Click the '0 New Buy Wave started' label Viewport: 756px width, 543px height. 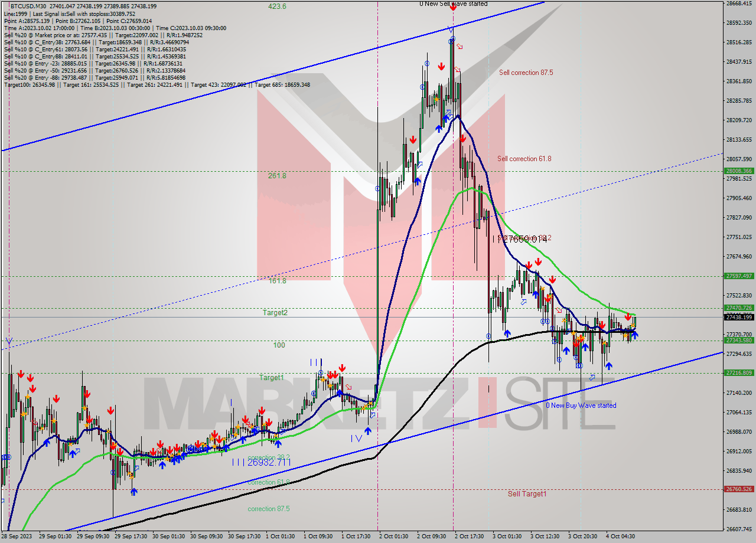click(x=581, y=405)
